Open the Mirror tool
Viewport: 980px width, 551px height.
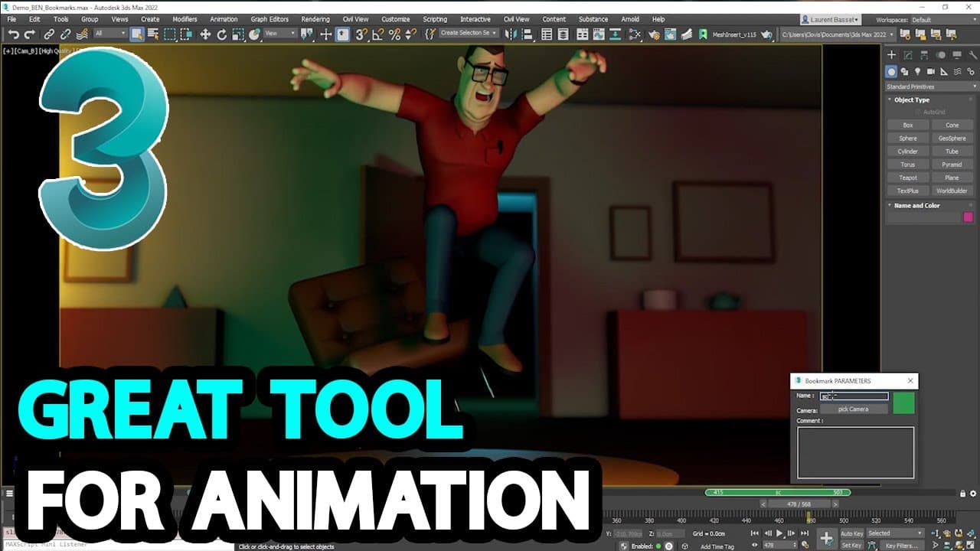point(511,34)
